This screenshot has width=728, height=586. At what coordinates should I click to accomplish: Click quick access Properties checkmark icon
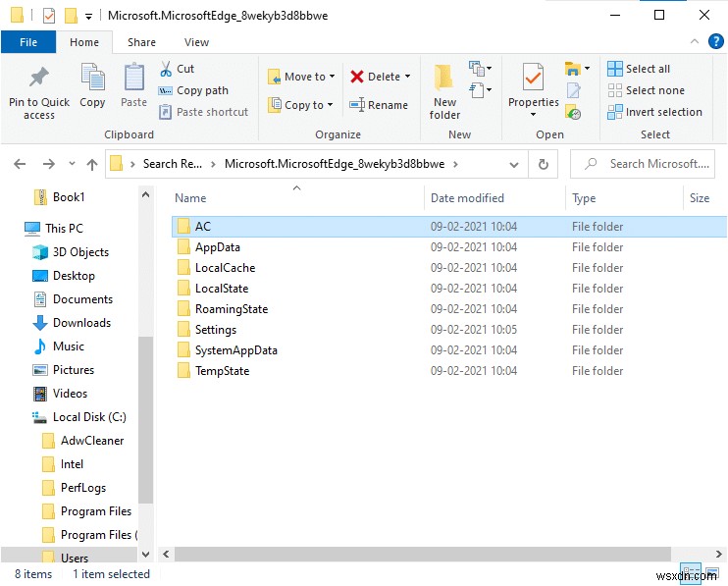click(x=49, y=16)
